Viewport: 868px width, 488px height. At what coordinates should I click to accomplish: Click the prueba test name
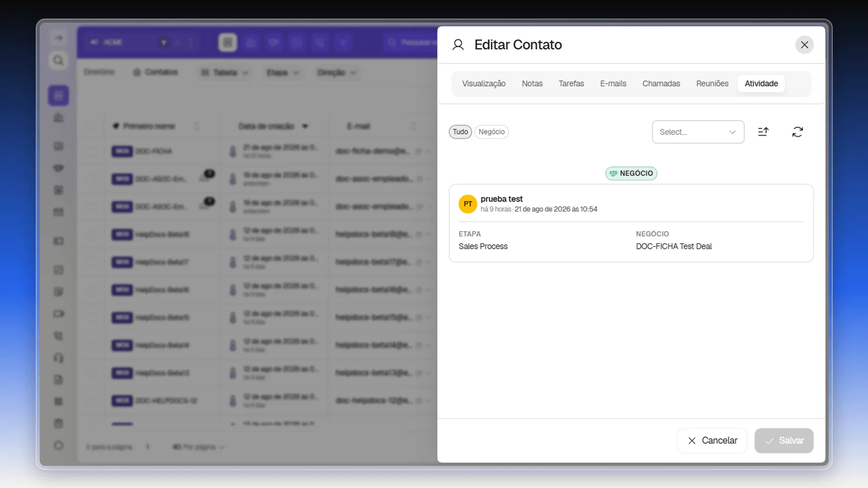click(501, 199)
